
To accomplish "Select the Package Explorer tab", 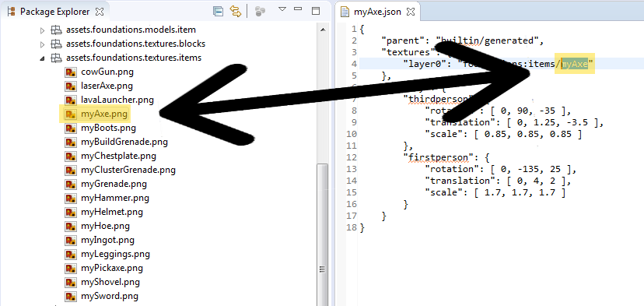I will coord(54,12).
